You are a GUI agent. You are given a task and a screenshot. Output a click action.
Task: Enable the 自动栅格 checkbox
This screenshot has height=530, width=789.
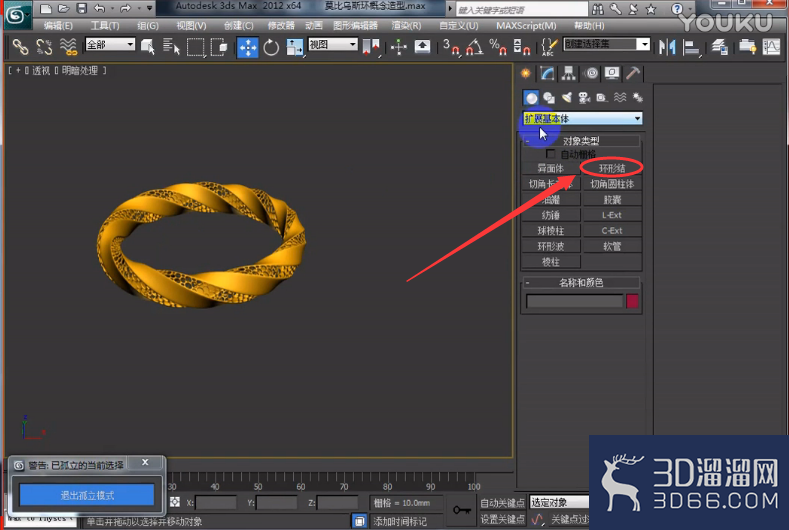(550, 154)
